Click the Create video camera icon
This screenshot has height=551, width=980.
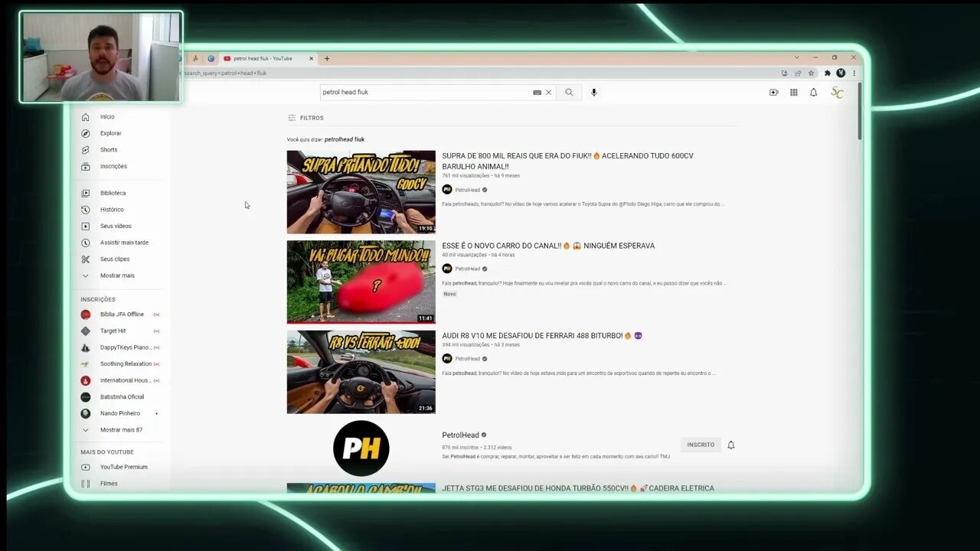coord(773,93)
